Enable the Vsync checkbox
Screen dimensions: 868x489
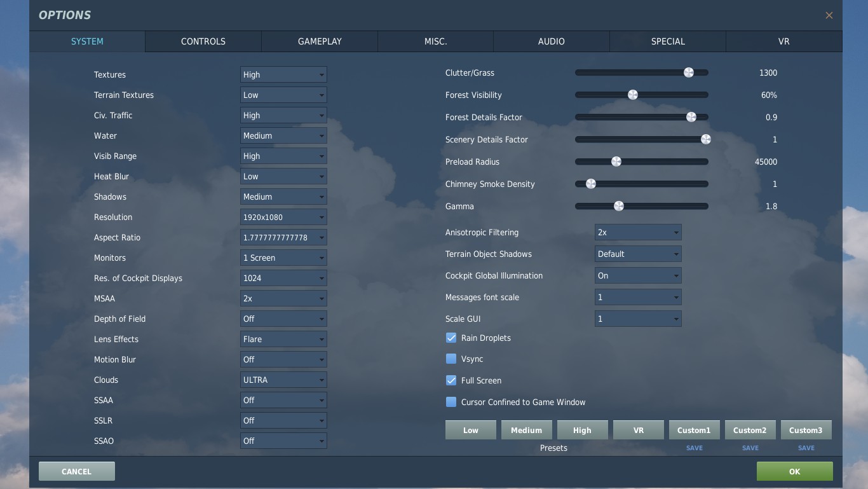(x=451, y=359)
